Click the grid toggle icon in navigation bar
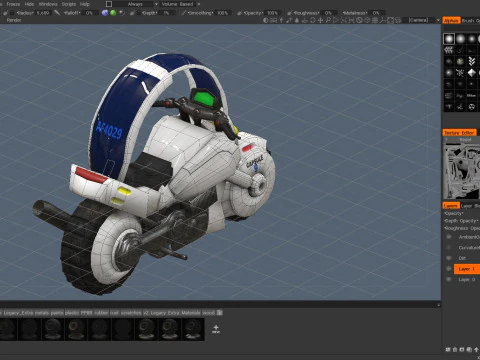 [375, 20]
